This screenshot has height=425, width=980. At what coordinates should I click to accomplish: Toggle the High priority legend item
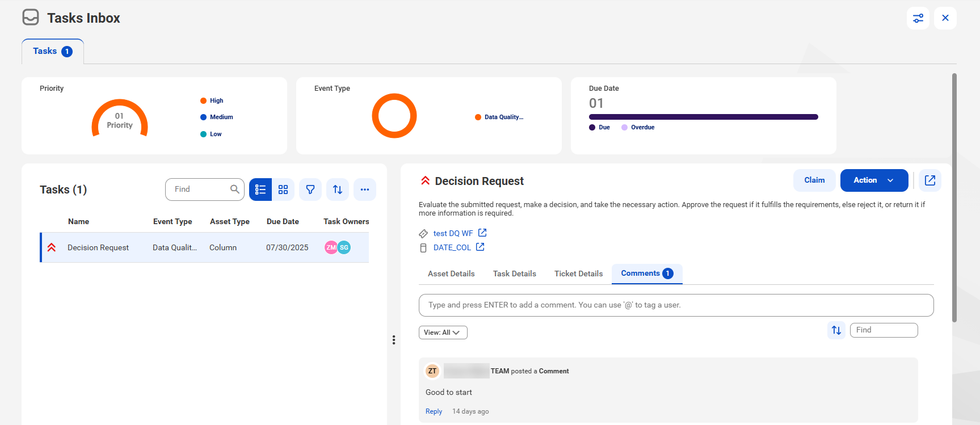(212, 100)
